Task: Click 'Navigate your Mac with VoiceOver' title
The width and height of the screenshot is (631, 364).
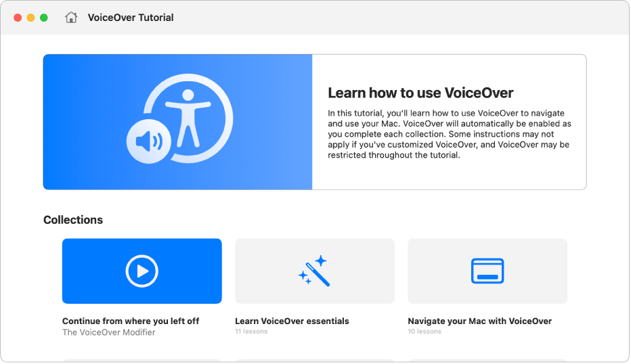Action: point(480,321)
